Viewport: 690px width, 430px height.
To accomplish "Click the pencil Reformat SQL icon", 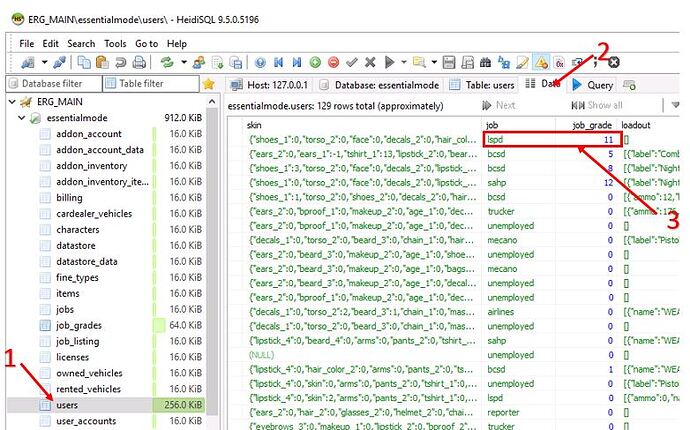I will pos(522,62).
